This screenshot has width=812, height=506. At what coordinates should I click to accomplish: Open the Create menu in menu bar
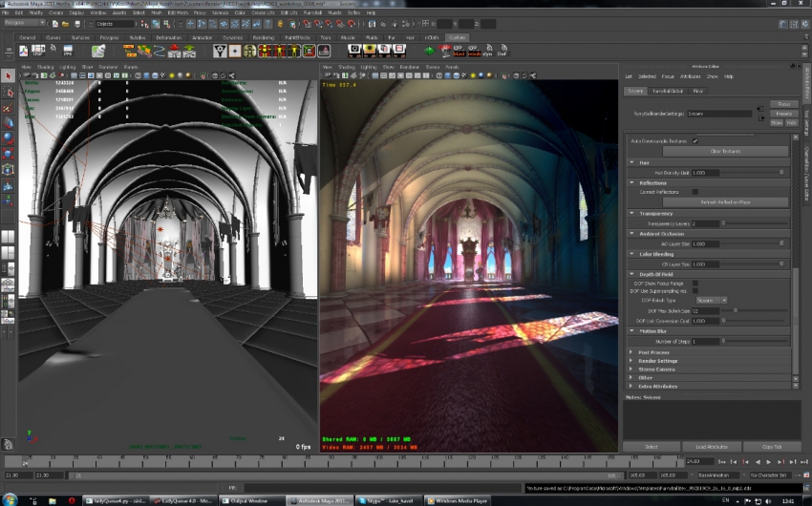(56, 12)
